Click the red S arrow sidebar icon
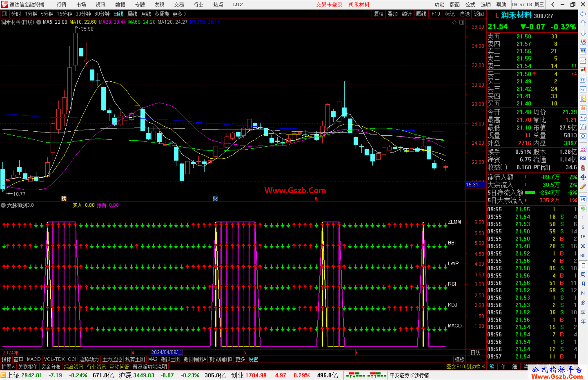The width and height of the screenshot is (588, 380). 583,168
